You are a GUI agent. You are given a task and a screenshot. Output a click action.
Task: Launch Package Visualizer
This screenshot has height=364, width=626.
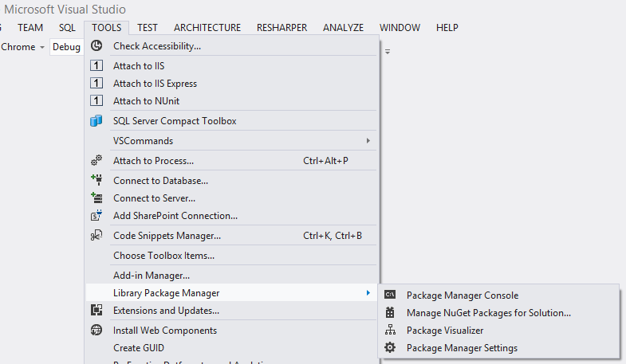coord(498,331)
